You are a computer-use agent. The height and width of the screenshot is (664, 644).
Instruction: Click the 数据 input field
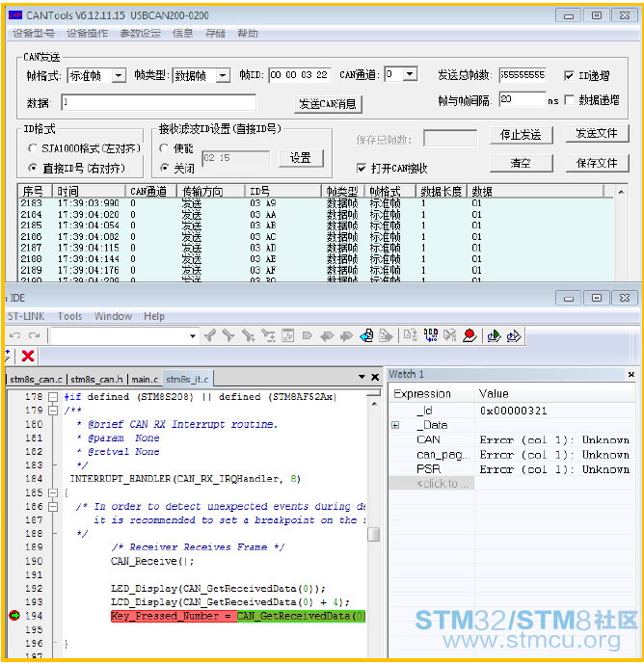tap(158, 102)
